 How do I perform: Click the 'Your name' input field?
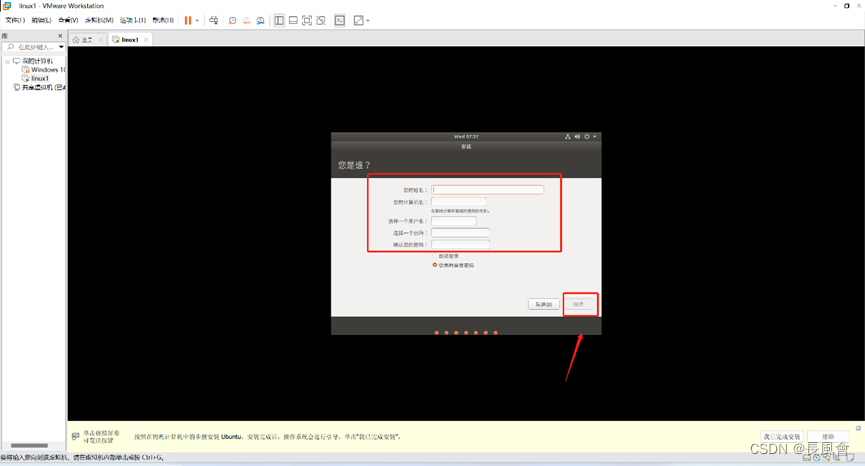[x=488, y=190]
